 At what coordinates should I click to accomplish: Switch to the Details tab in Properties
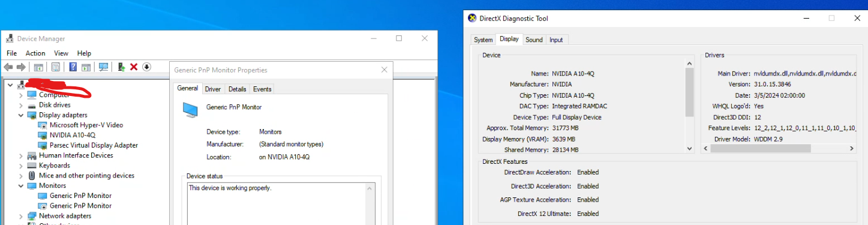tap(237, 89)
